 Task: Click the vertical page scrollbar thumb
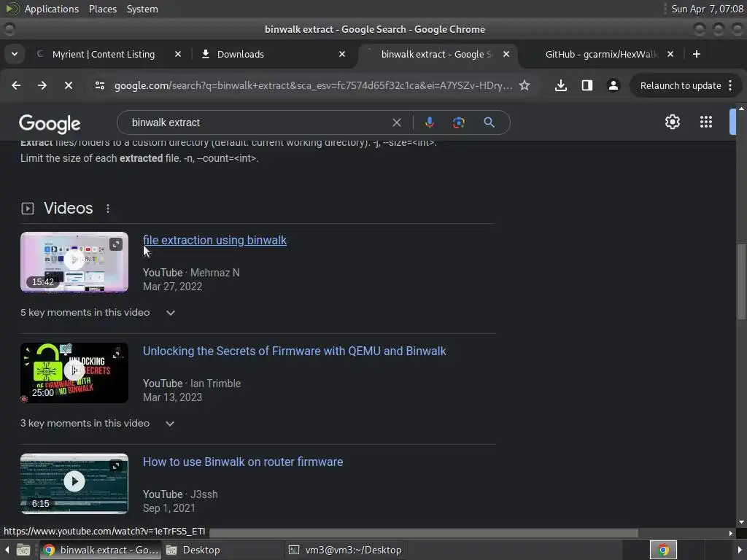741,281
